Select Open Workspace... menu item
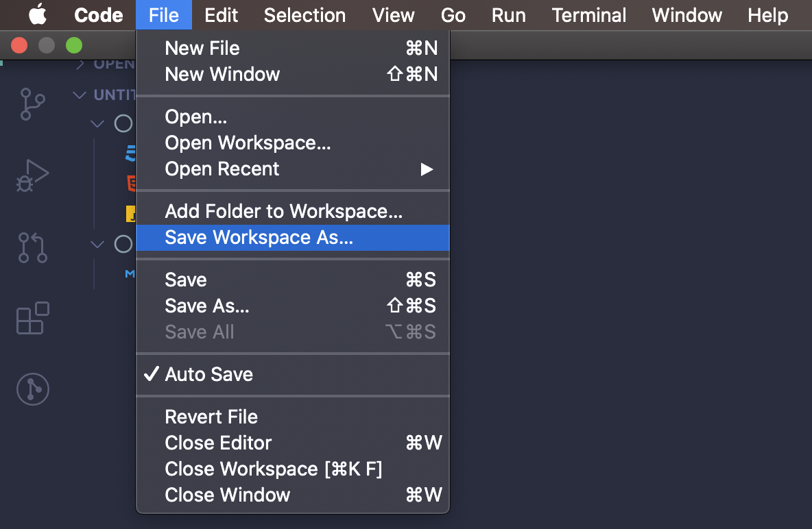The image size is (812, 529). [x=293, y=143]
